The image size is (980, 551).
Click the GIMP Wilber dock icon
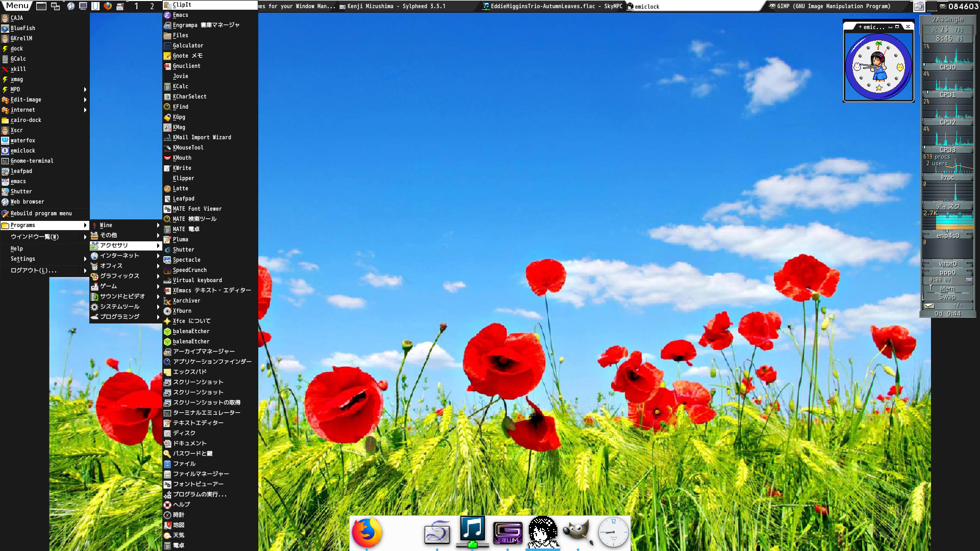tap(578, 532)
